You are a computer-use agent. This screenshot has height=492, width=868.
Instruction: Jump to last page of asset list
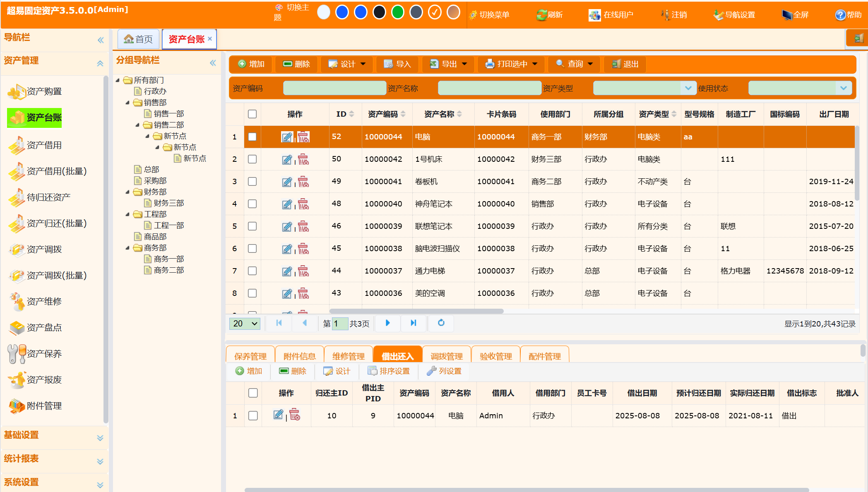pyautogui.click(x=413, y=323)
